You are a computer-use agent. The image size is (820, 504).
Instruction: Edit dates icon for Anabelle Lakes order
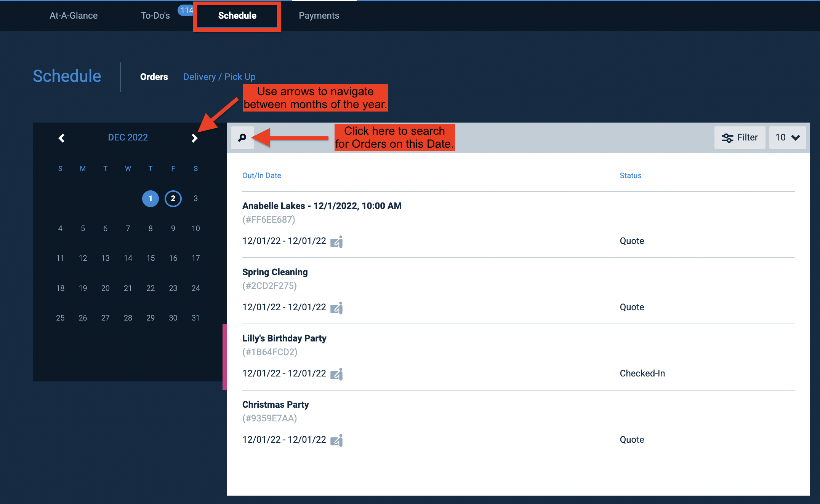(x=336, y=242)
